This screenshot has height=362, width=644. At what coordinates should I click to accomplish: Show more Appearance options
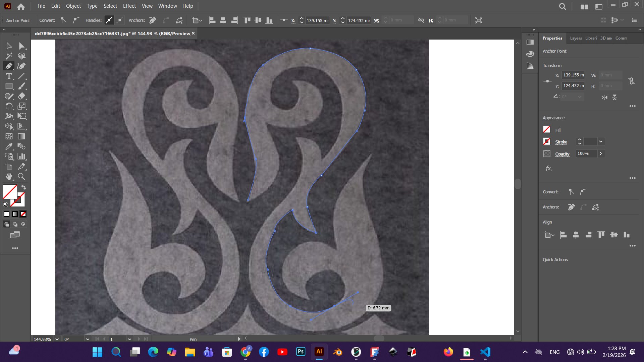coord(633,178)
